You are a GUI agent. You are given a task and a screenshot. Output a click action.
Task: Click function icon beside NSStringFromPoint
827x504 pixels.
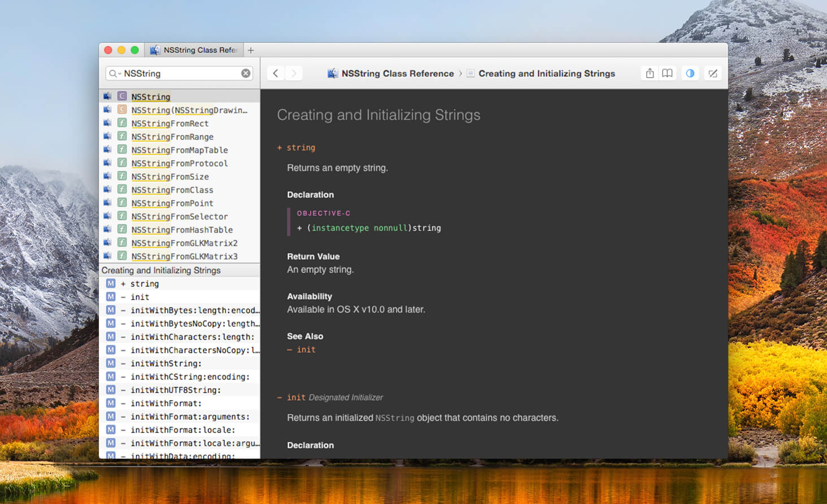coord(122,202)
